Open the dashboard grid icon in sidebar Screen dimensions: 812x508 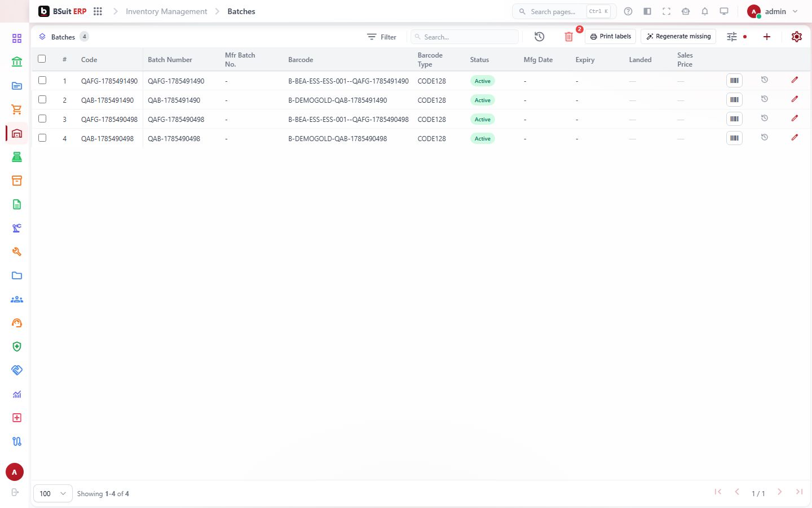coord(17,38)
